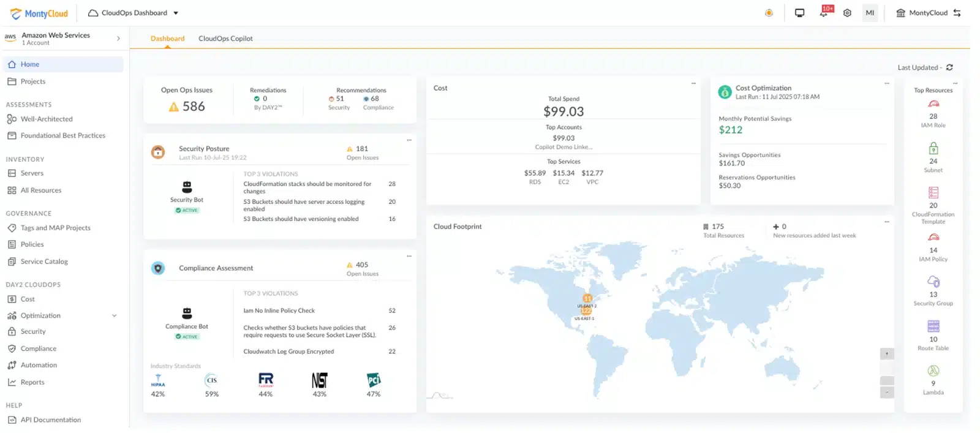Go to API Documentation link

pyautogui.click(x=50, y=420)
